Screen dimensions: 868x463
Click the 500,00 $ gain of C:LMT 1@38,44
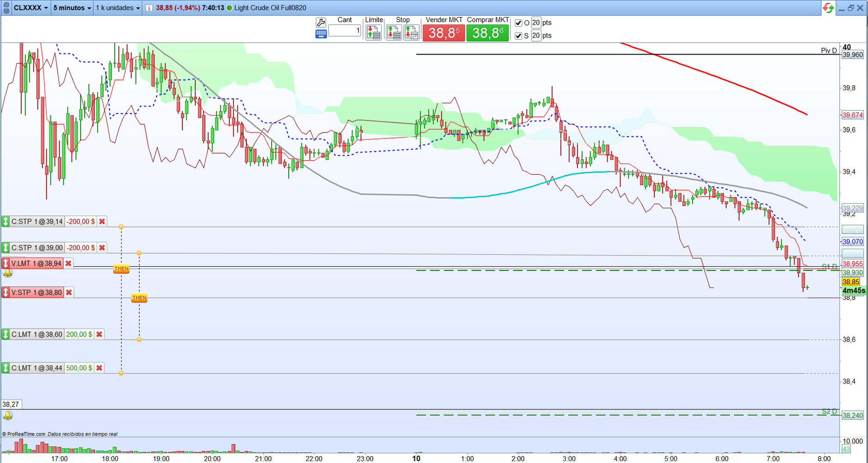pos(79,368)
